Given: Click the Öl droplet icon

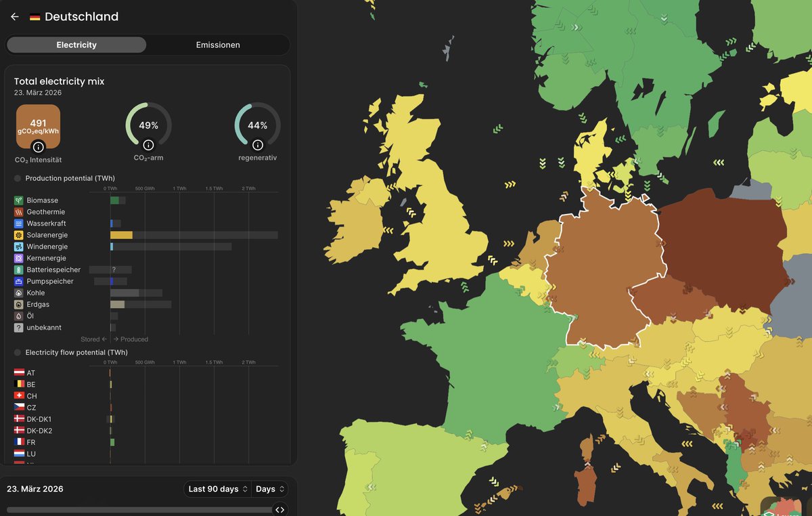Looking at the screenshot, I should click(19, 316).
